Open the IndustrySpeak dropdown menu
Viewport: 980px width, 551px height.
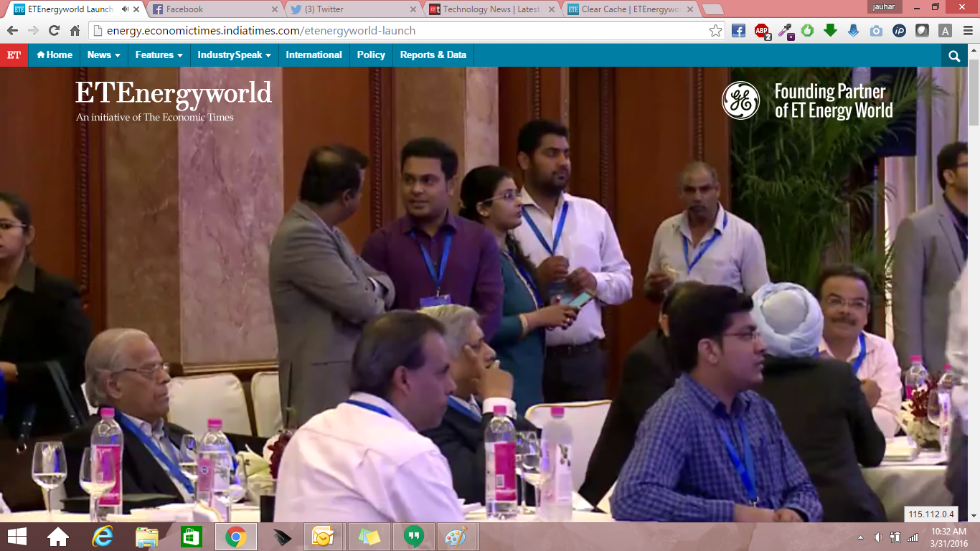click(234, 55)
